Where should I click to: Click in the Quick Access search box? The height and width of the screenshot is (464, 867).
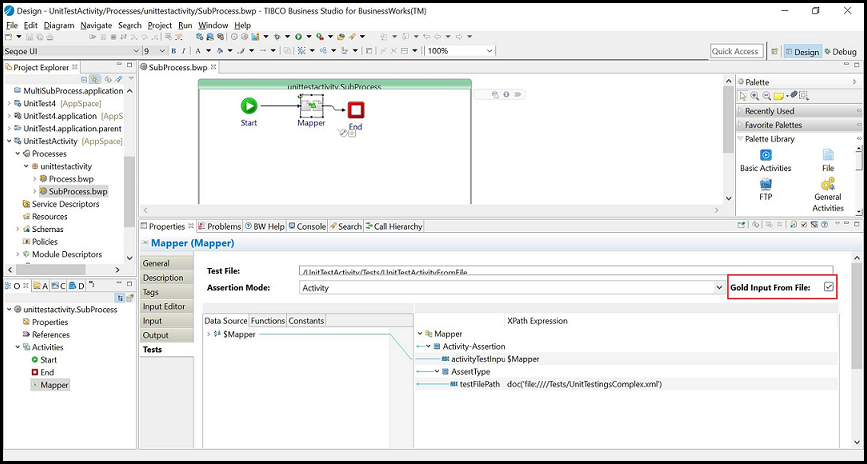(735, 51)
